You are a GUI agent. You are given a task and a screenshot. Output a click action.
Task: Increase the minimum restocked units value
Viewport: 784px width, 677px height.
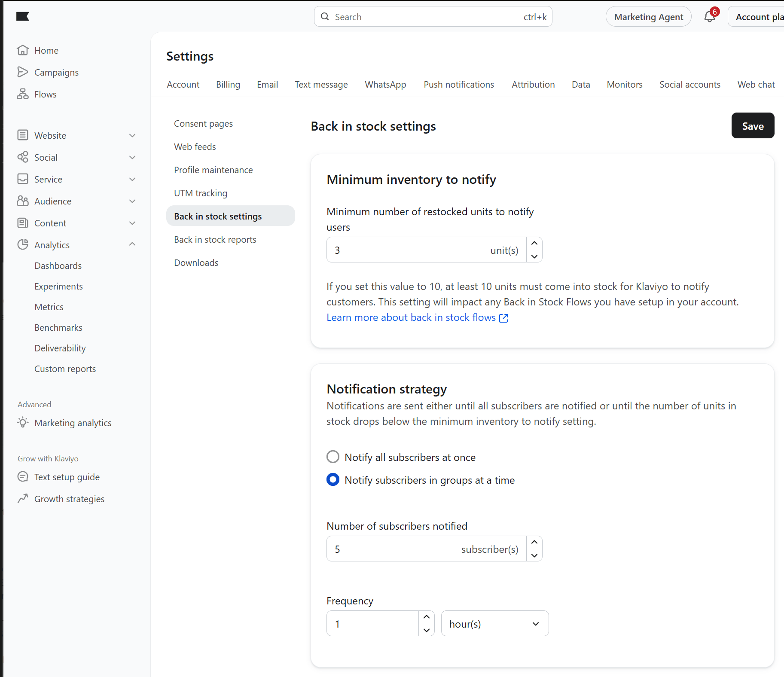[x=534, y=243]
